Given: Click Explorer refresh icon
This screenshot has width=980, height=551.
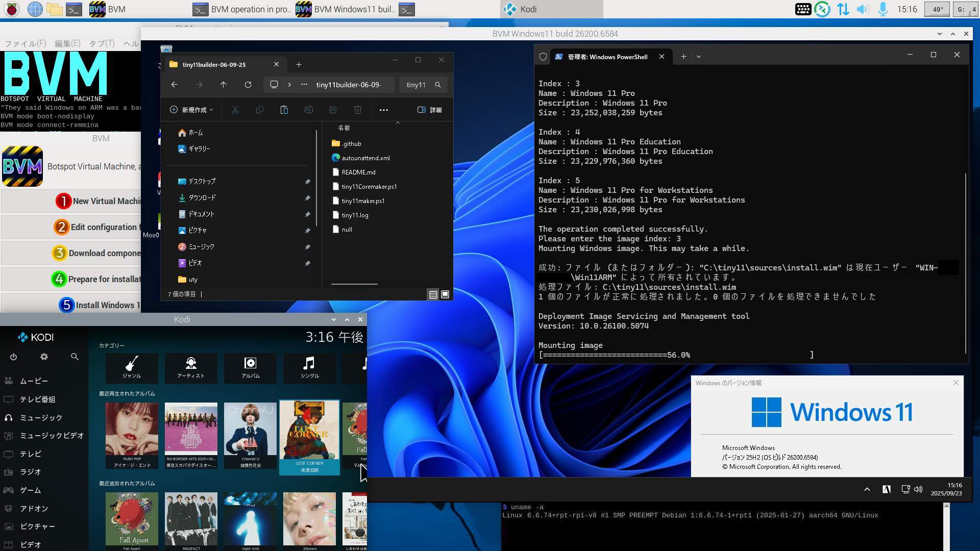Looking at the screenshot, I should coord(248,85).
